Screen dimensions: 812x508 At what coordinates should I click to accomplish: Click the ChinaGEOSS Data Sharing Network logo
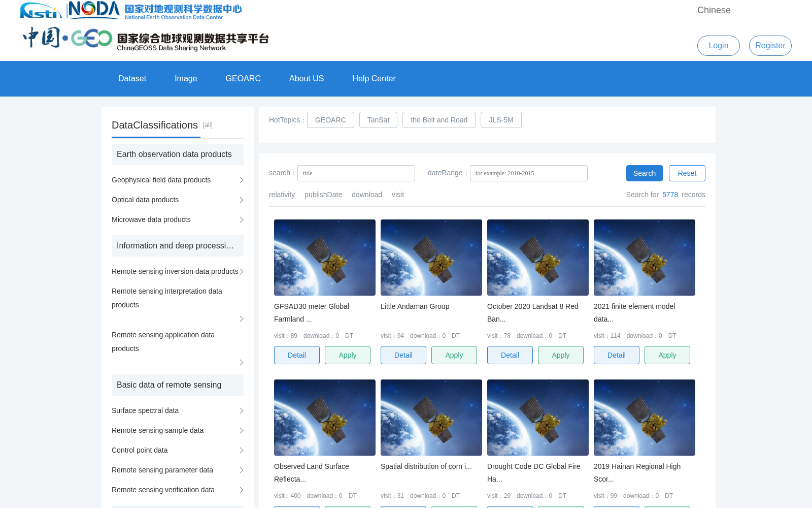145,39
